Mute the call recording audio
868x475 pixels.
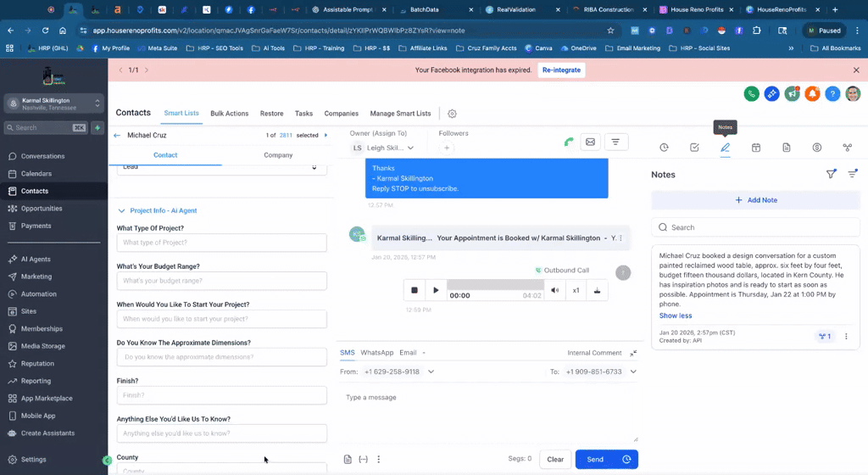pos(554,290)
